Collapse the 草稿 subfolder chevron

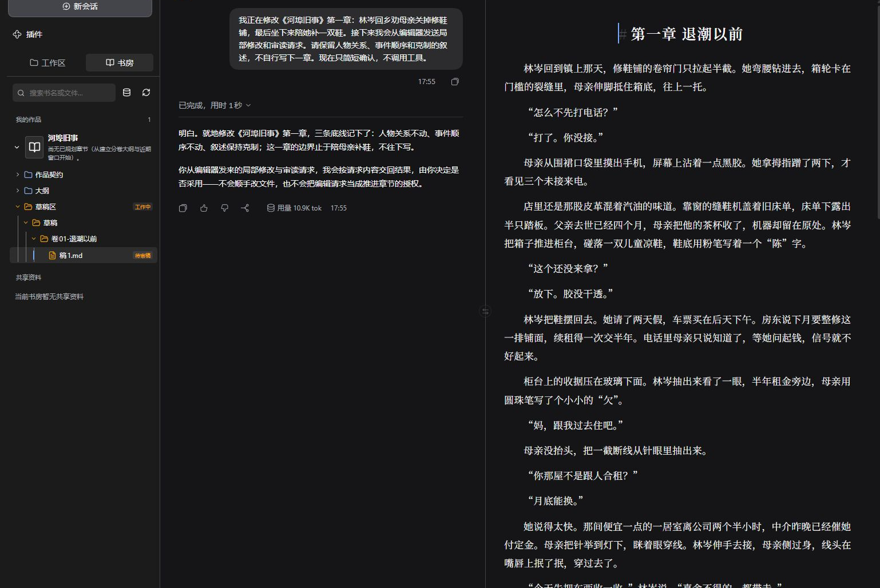(26, 223)
